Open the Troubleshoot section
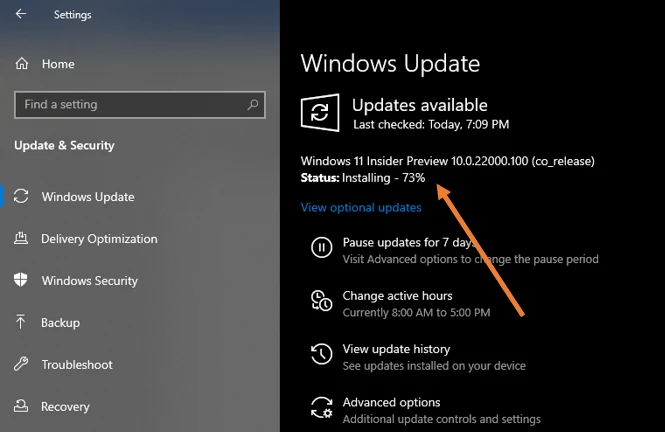 (77, 365)
